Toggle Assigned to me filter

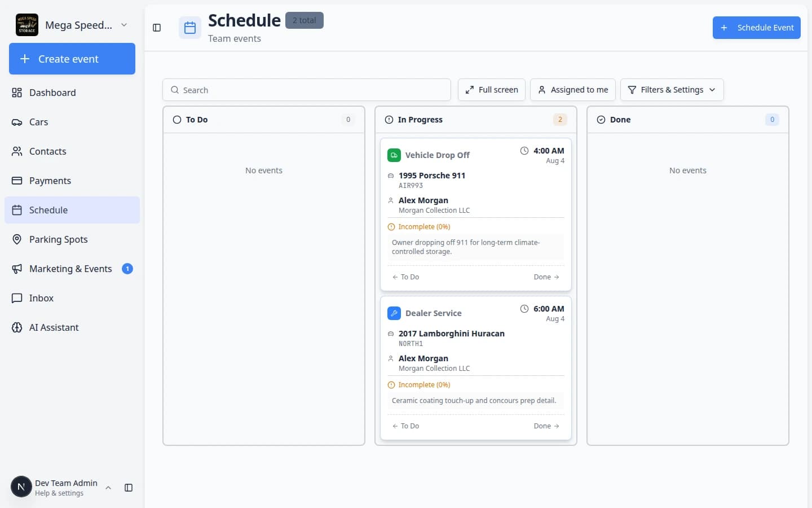(x=573, y=90)
